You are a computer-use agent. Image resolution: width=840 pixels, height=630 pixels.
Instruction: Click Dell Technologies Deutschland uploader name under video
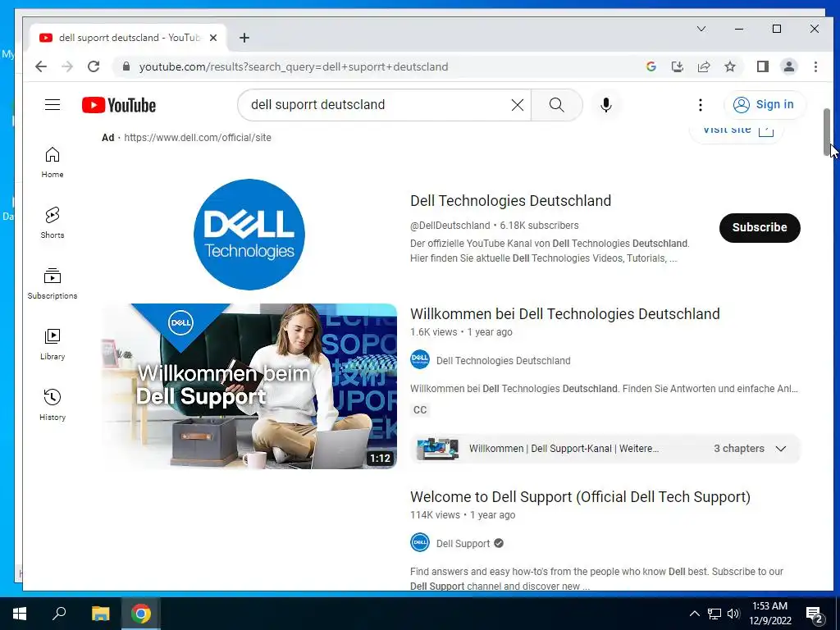(x=503, y=361)
